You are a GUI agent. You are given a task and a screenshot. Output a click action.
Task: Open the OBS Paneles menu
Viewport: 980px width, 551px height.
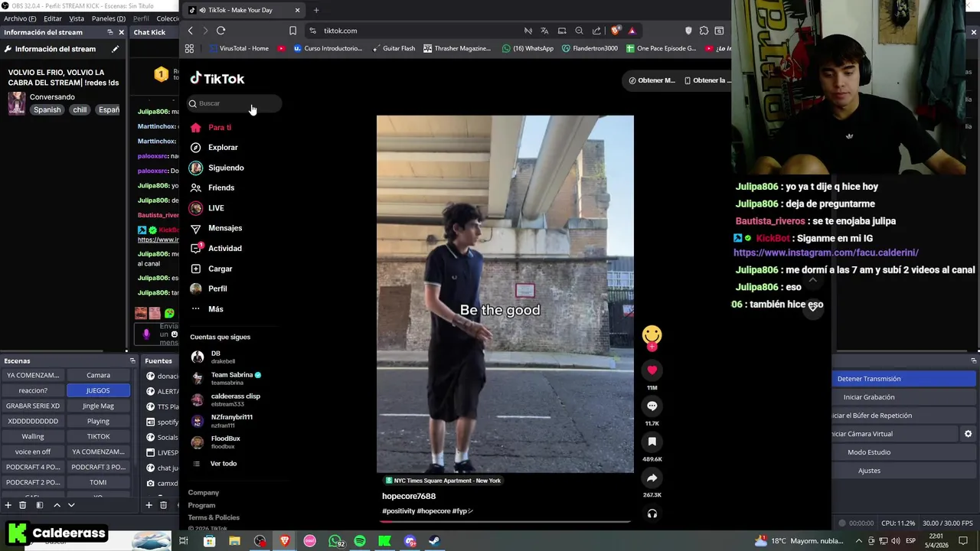click(x=109, y=18)
